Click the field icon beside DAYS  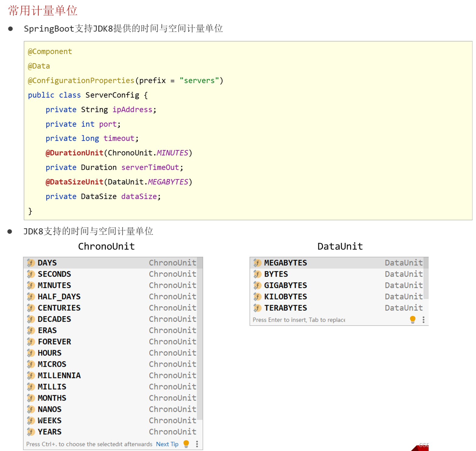click(31, 263)
